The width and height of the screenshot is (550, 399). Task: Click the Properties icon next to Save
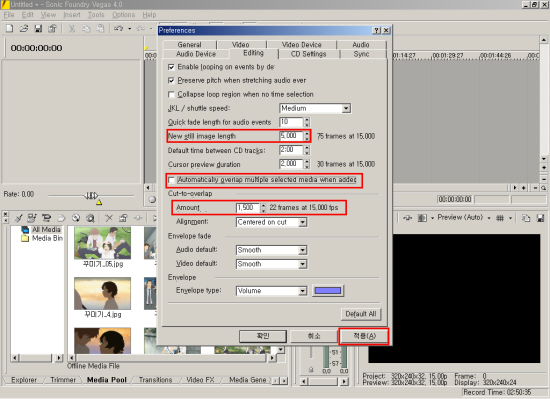coord(52,28)
